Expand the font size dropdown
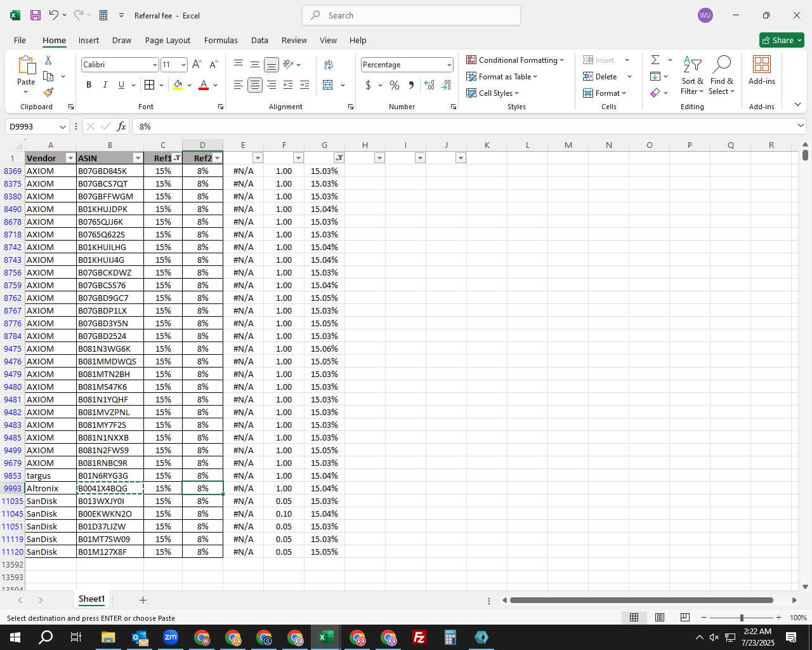The height and width of the screenshot is (650, 812). (x=183, y=65)
